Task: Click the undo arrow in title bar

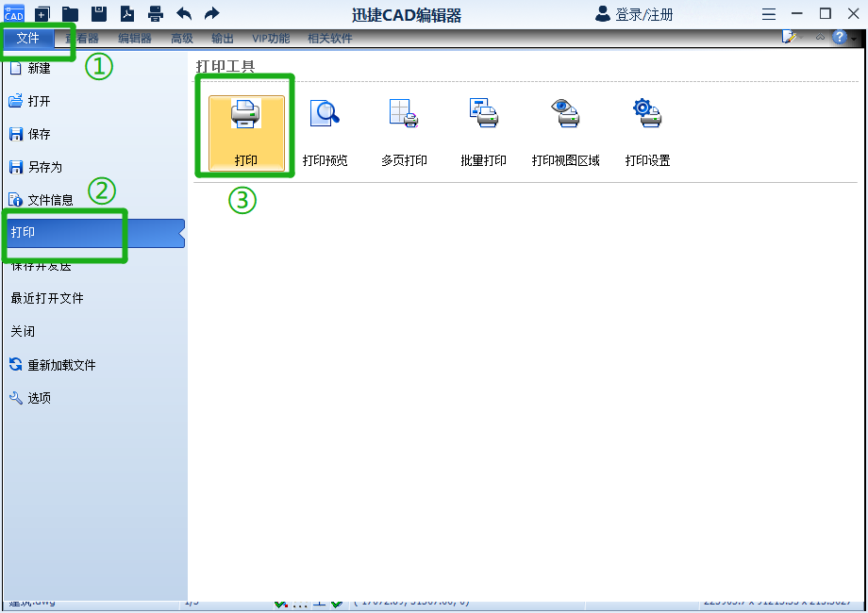Action: (x=184, y=14)
